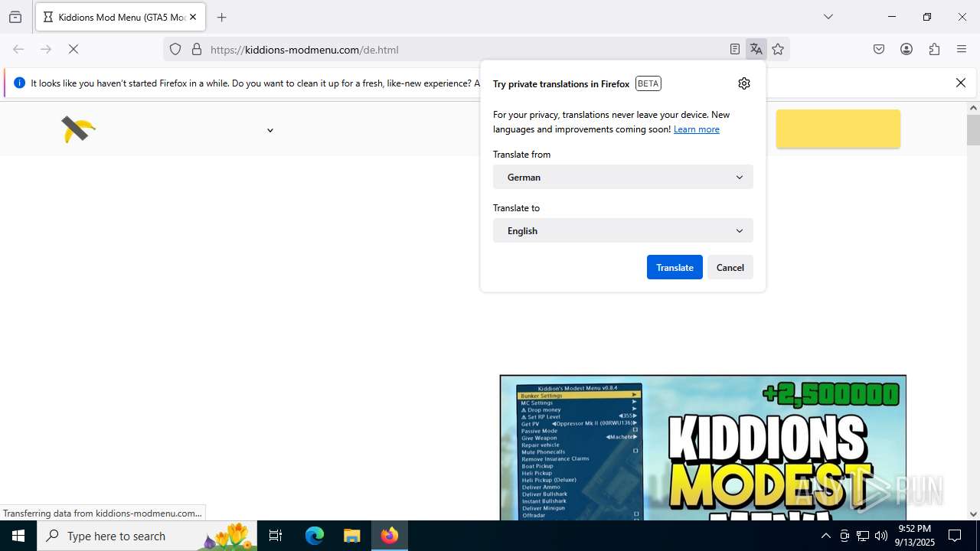Open the extensions puzzle icon
Image resolution: width=980 pixels, height=551 pixels.
934,49
